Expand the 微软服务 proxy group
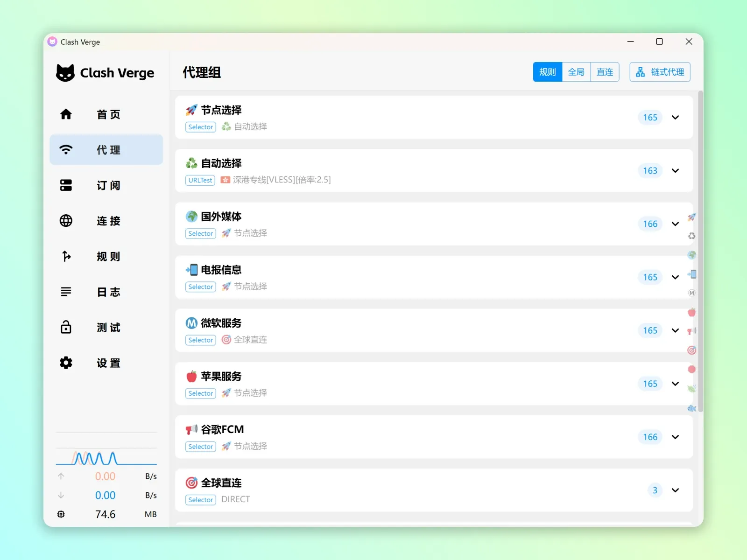This screenshot has height=560, width=747. (x=675, y=330)
